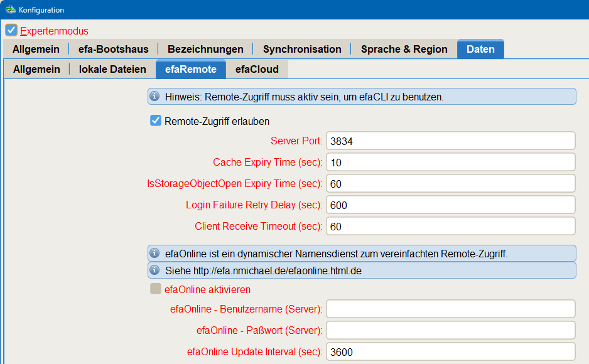Switch to the efa-Bootshaus tab
The height and width of the screenshot is (364, 589).
pos(113,49)
